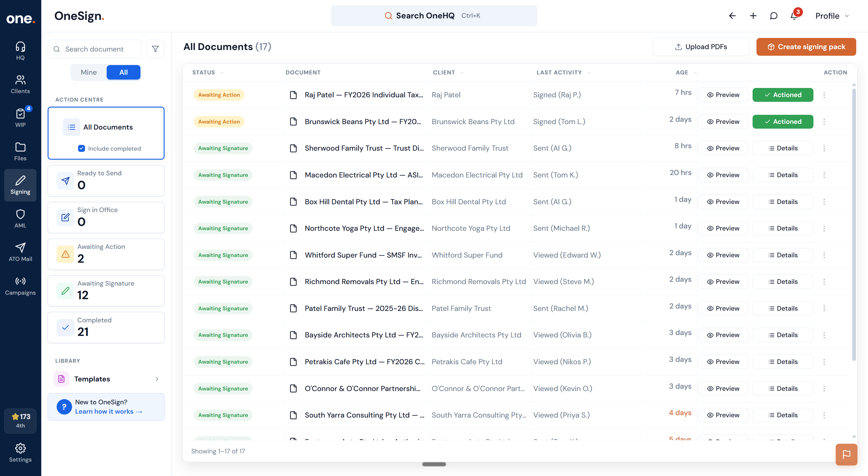This screenshot has width=868, height=476.
Task: Open notifications bell with 3 badge
Action: point(794,16)
